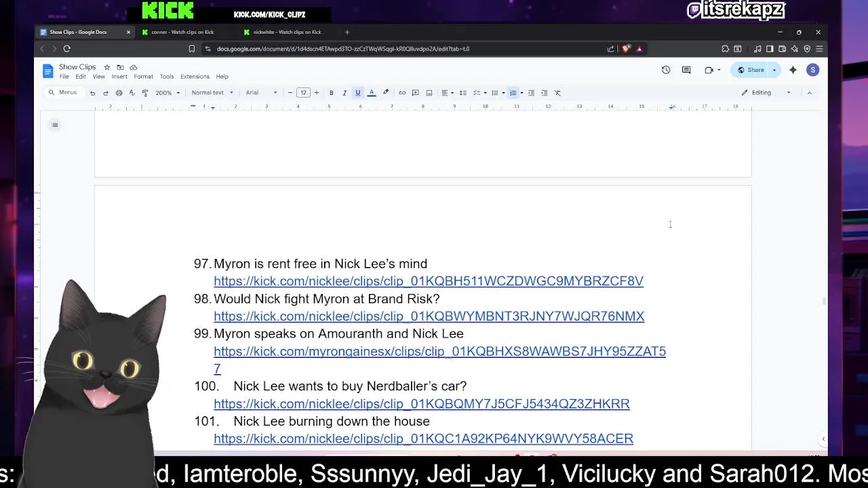Activate the paint format tool
The width and height of the screenshot is (868, 488).
[x=145, y=93]
